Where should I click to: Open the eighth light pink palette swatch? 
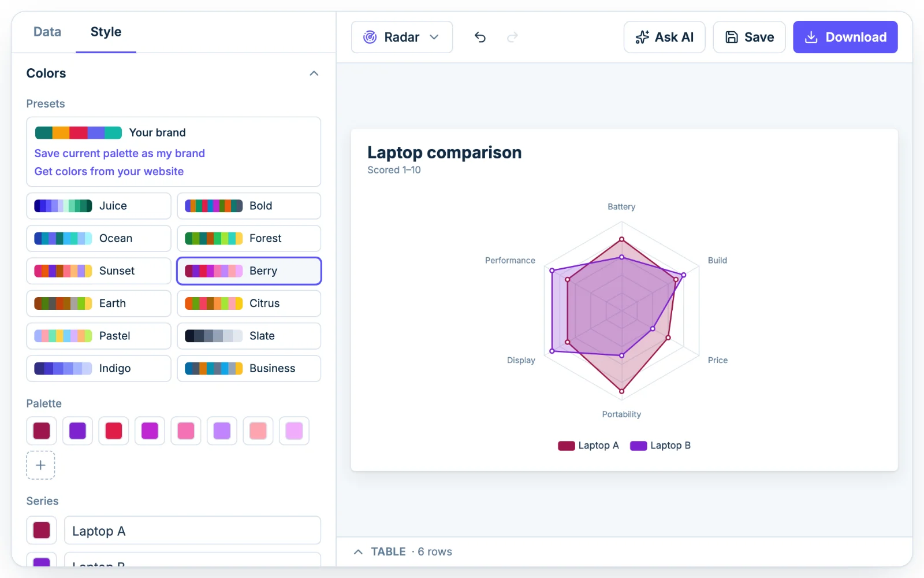click(294, 431)
